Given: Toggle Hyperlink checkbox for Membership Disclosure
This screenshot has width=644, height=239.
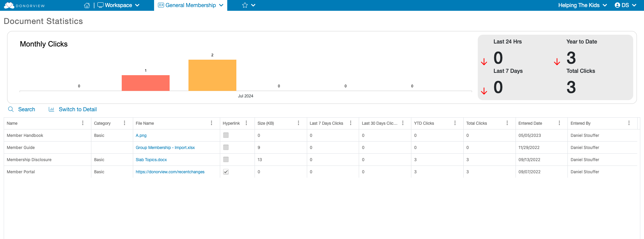Looking at the screenshot, I should click(x=226, y=159).
